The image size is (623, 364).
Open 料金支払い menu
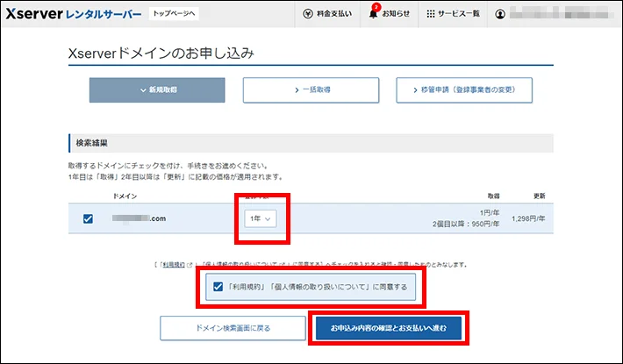[327, 14]
